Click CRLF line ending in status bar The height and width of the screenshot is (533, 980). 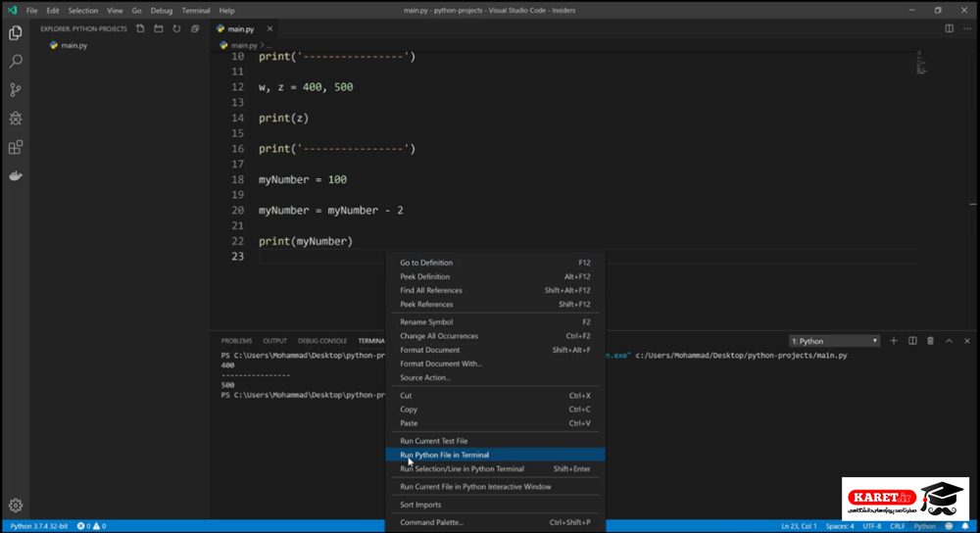click(897, 526)
